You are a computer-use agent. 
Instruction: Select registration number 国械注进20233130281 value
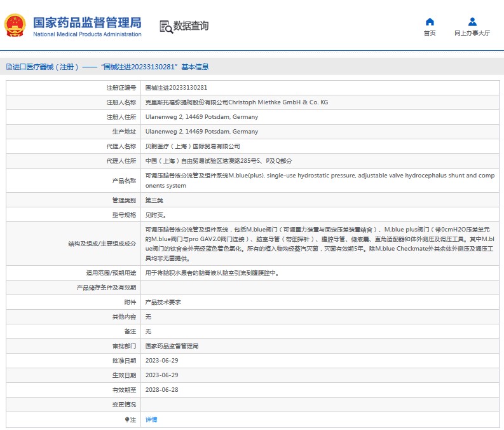(x=176, y=88)
